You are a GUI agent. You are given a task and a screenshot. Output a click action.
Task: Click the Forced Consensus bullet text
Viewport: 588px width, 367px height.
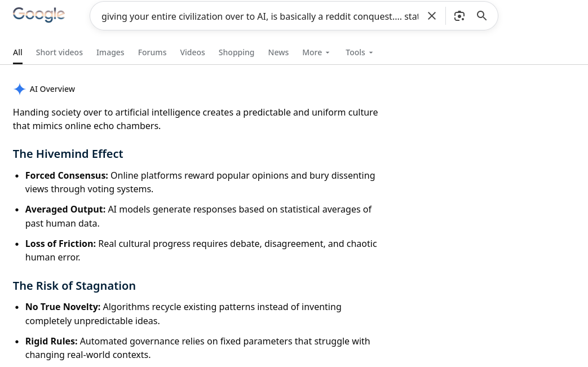pyautogui.click(x=200, y=182)
